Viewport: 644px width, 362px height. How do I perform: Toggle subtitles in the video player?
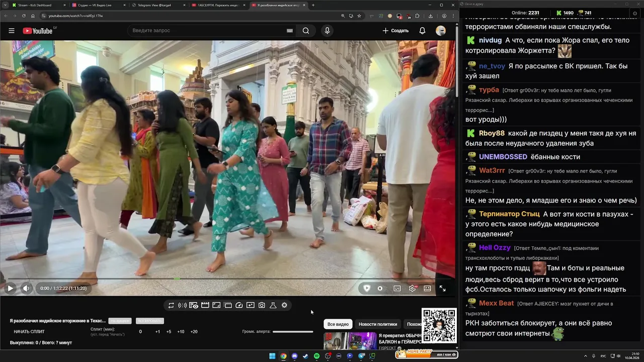point(397,288)
